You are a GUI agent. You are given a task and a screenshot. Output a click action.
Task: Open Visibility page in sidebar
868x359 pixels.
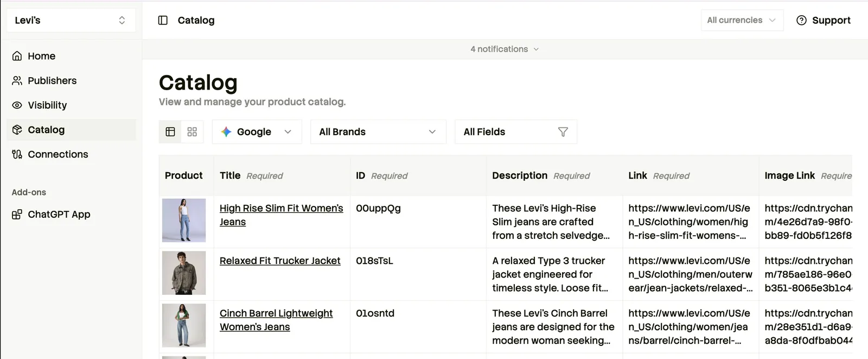(71, 105)
